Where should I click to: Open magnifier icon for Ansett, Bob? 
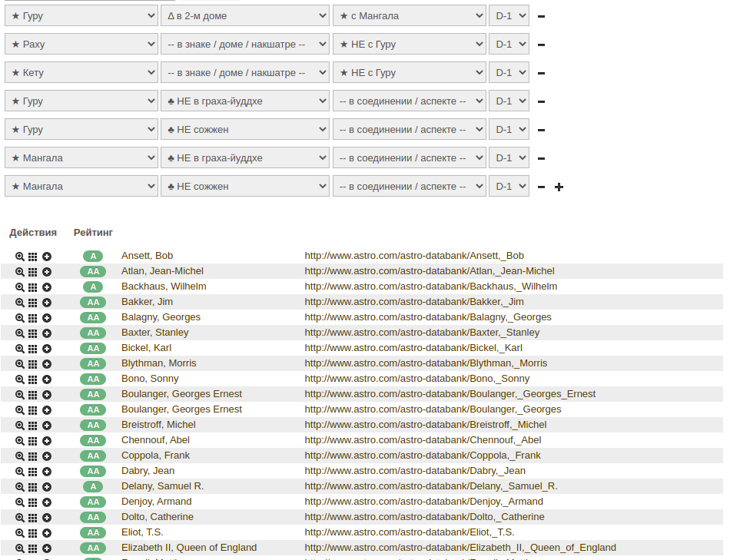(19, 257)
